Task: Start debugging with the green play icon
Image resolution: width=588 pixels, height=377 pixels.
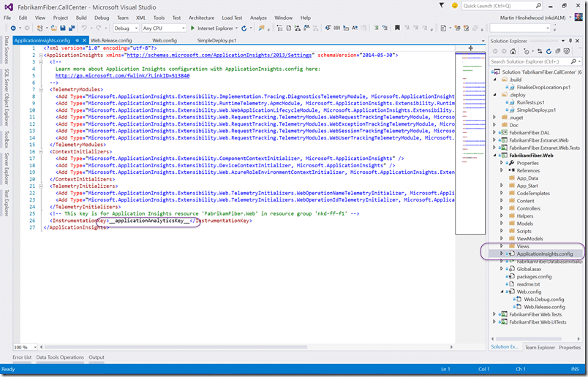Action: click(192, 28)
